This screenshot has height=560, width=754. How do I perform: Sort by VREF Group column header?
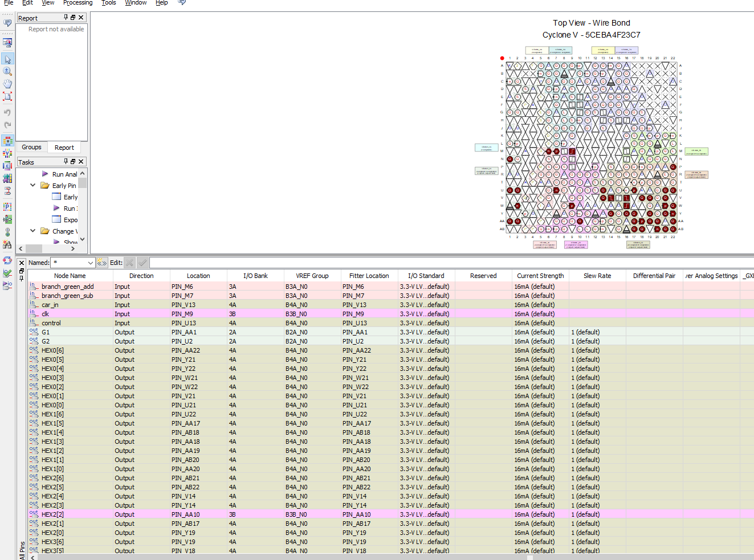pos(312,276)
